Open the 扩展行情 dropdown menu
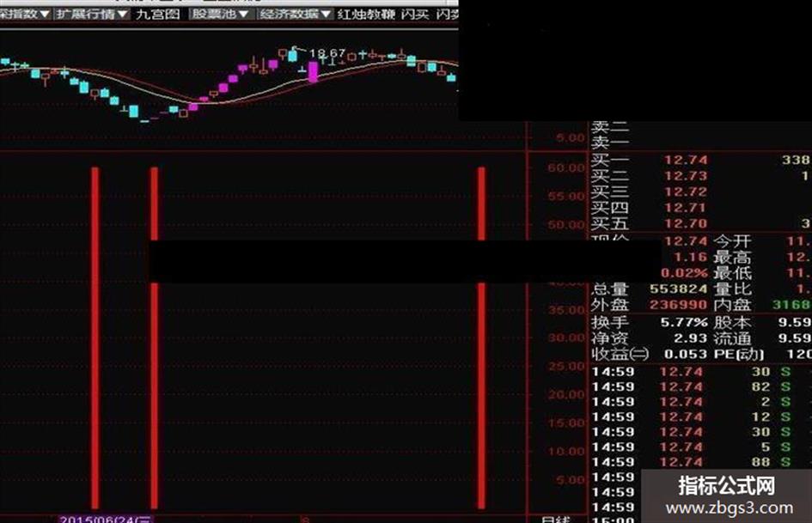 pyautogui.click(x=92, y=14)
